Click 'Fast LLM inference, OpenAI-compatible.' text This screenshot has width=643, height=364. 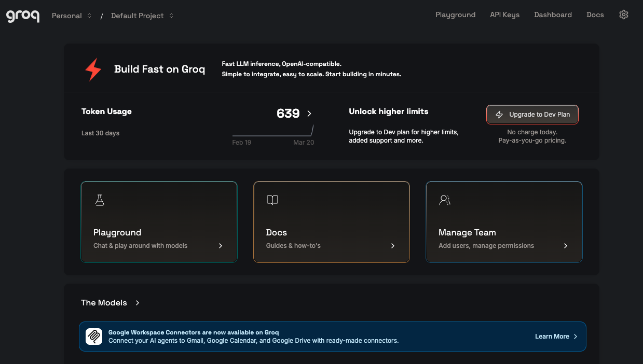pyautogui.click(x=281, y=64)
